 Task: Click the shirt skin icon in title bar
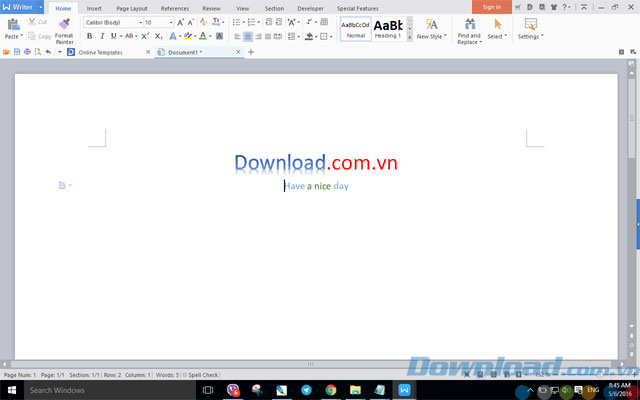coord(553,7)
